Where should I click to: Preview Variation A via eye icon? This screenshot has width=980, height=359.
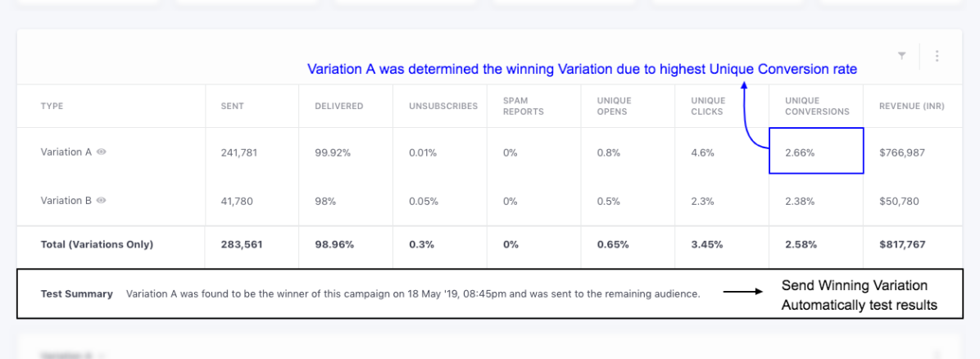pos(102,152)
